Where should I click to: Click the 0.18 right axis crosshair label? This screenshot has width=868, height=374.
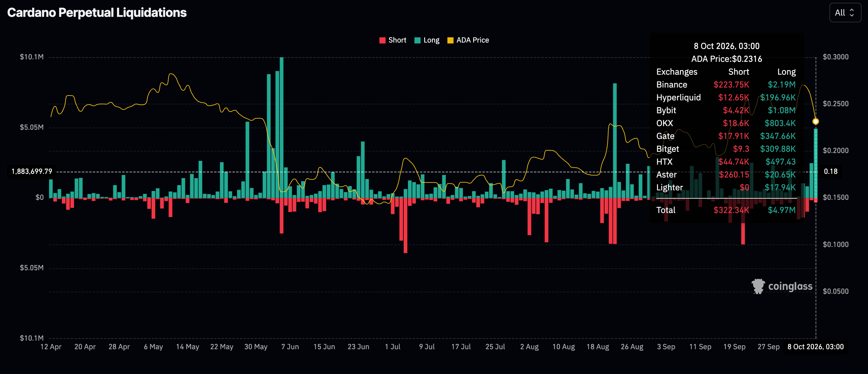(x=831, y=171)
